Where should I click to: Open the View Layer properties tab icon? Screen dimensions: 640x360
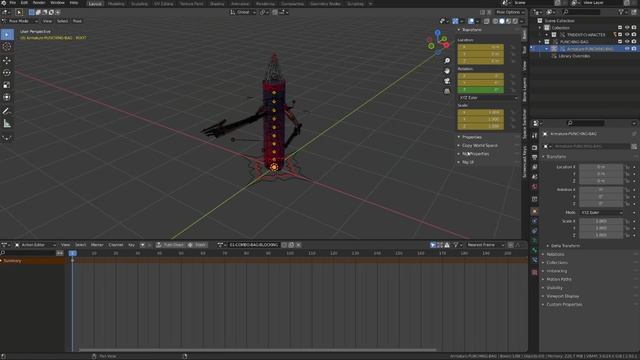535,167
